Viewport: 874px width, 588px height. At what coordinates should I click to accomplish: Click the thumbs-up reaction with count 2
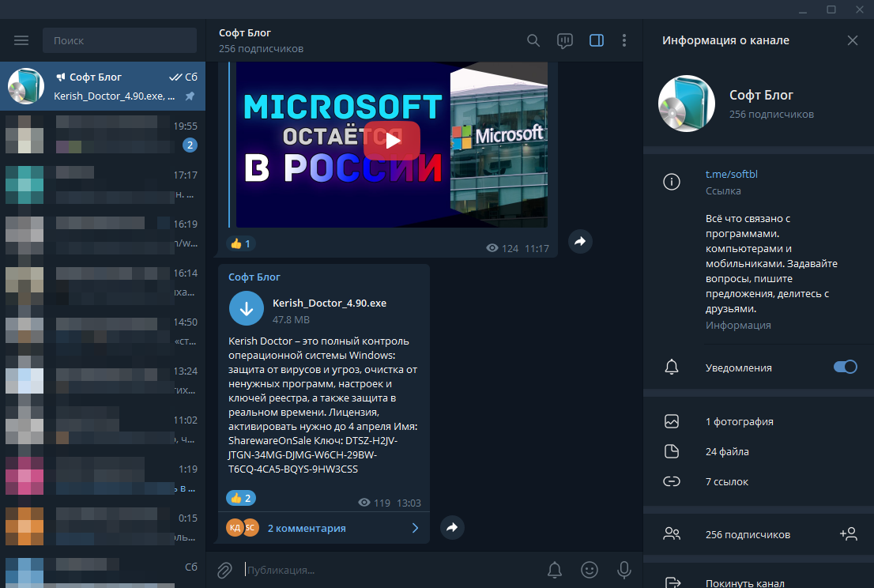(241, 498)
